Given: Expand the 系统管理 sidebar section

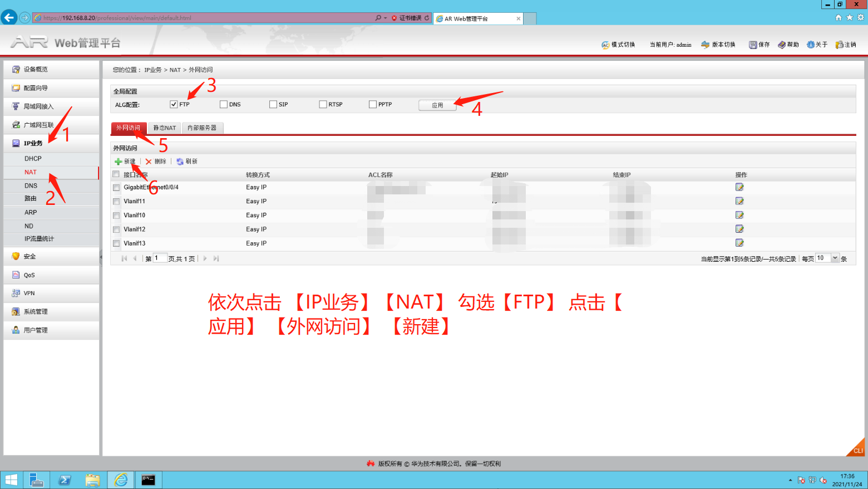Looking at the screenshot, I should [x=36, y=312].
